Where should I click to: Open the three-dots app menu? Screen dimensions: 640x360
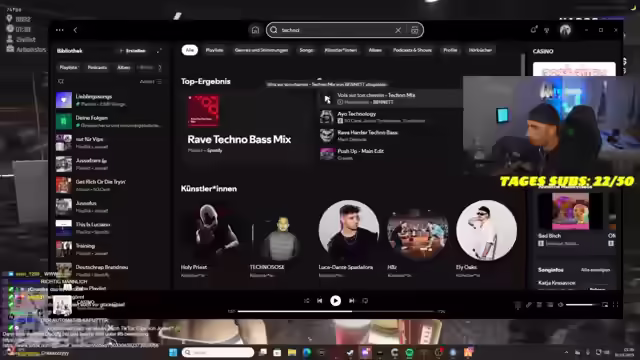[60, 30]
